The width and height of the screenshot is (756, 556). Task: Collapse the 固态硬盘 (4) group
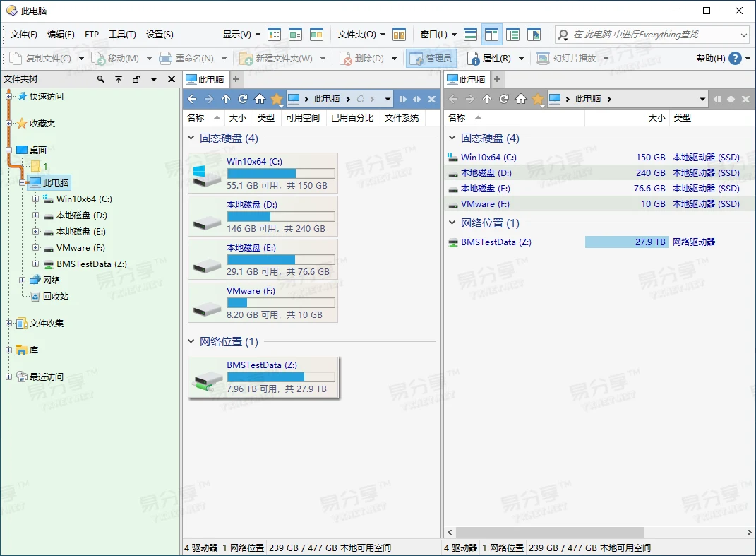pyautogui.click(x=191, y=138)
